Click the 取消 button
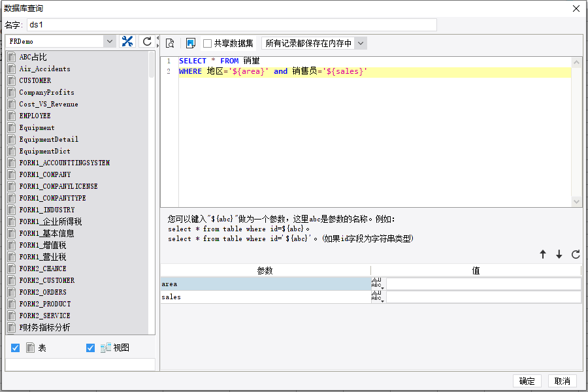 (562, 382)
